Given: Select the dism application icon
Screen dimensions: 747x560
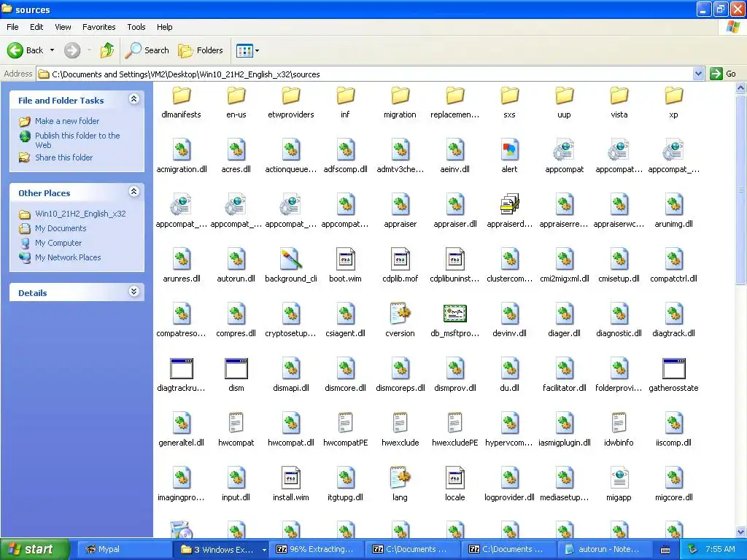Looking at the screenshot, I should (236, 369).
